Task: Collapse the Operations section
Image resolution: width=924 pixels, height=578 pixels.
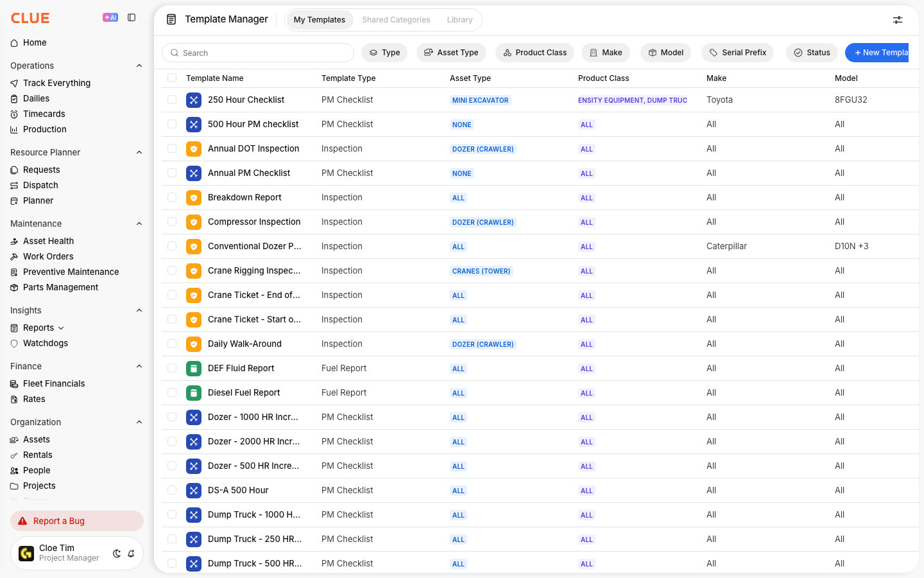Action: point(139,66)
